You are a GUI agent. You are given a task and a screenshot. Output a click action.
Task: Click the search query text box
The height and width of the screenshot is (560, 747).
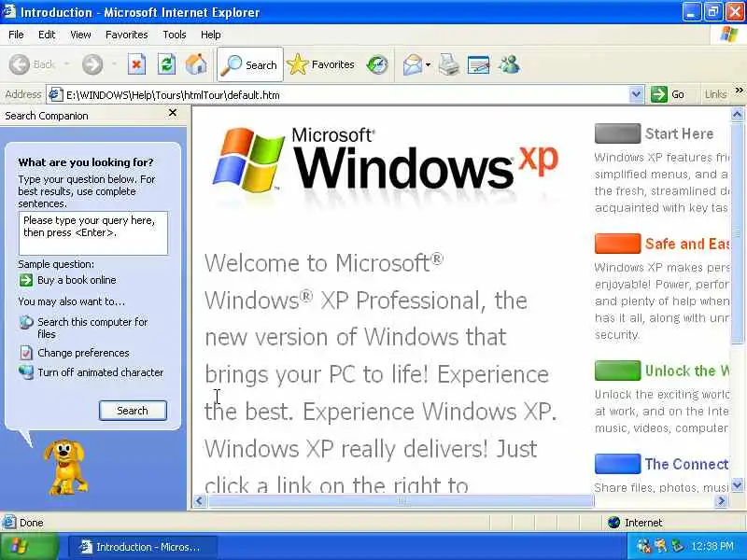point(93,233)
